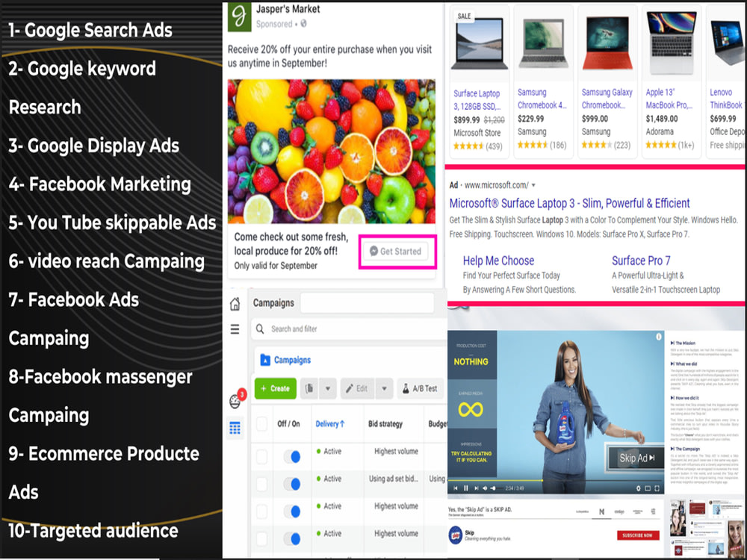Open Samsung Galaxy Chromebook product link
Viewport: 747px width, 560px height.
607,99
